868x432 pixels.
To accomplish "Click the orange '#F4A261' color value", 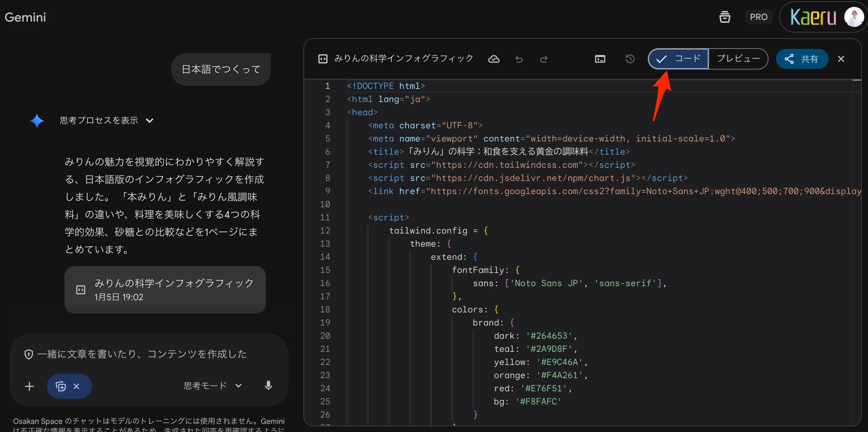I will click(559, 376).
